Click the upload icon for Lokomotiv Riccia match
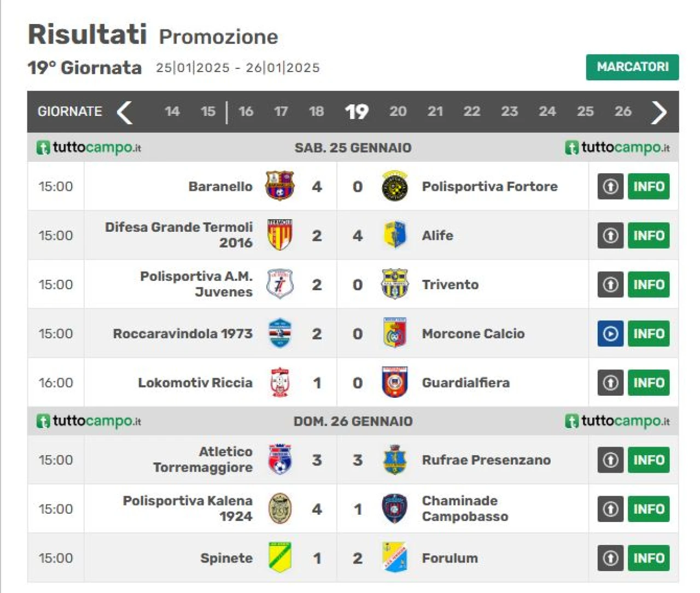Screen dimensions: 700x593 [610, 383]
